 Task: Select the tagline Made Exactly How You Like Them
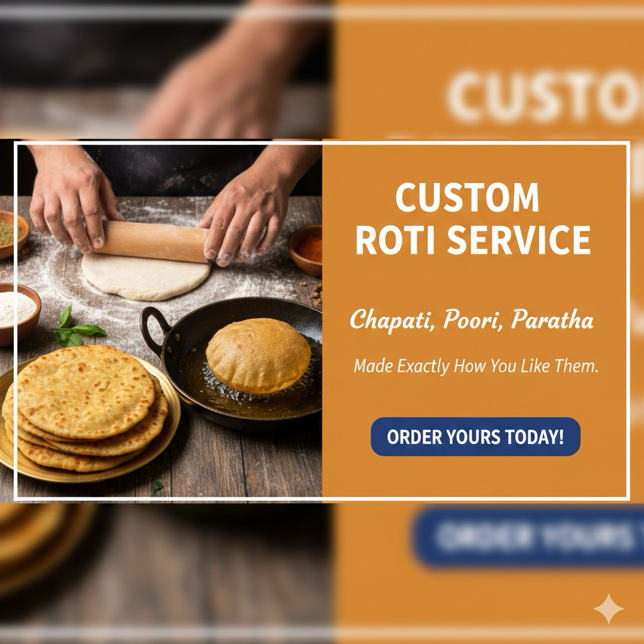(x=476, y=367)
